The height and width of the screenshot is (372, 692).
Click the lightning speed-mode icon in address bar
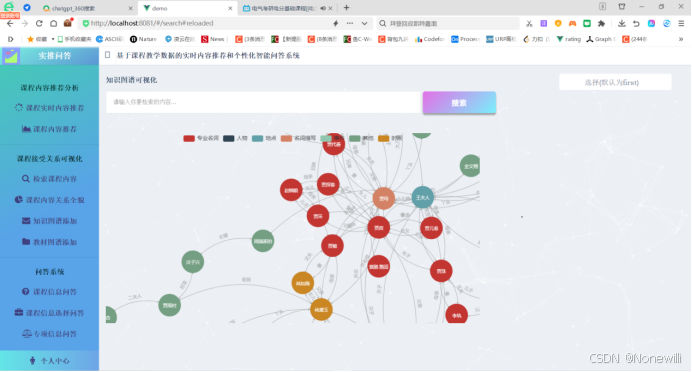pos(336,23)
